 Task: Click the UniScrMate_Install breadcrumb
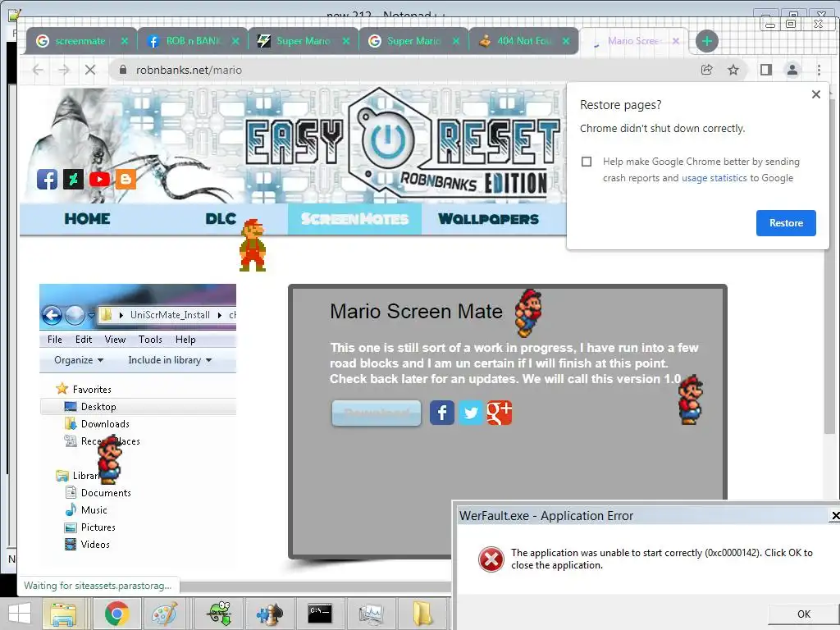[170, 315]
